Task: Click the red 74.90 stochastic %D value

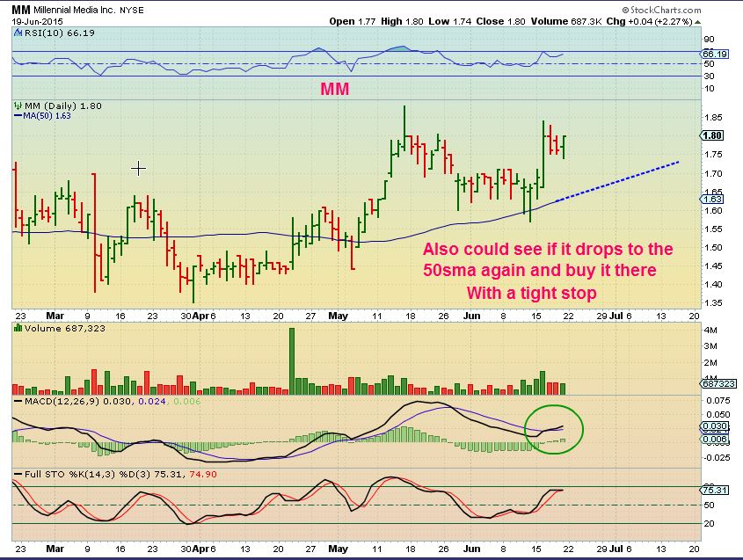Action: [x=203, y=474]
